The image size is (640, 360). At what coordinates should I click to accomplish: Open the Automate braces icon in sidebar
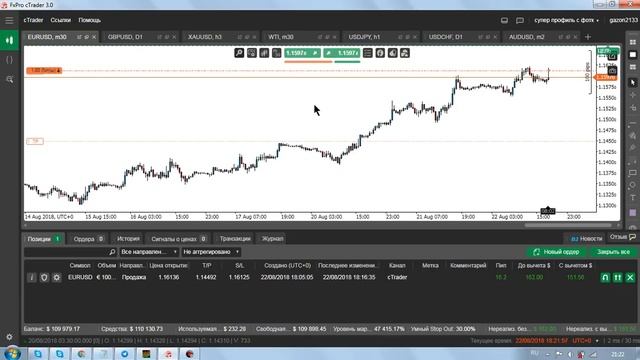(9, 60)
